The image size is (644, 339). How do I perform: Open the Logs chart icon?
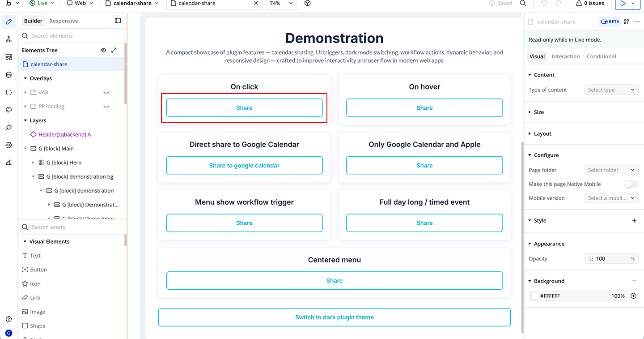point(8,163)
